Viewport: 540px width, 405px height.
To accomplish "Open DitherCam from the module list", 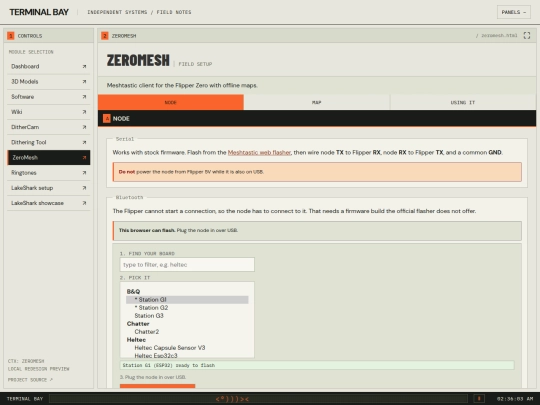I will (x=49, y=127).
